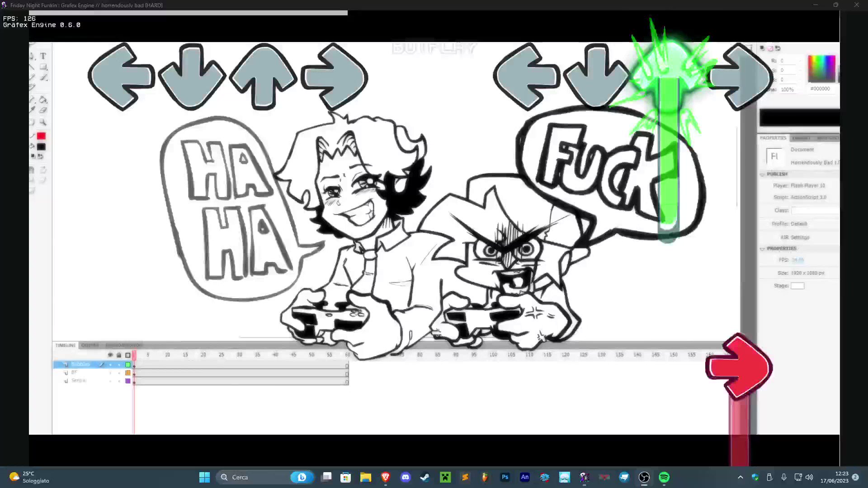The width and height of the screenshot is (868, 488).
Task: Open the volume control in system tray
Action: pyautogui.click(x=809, y=477)
